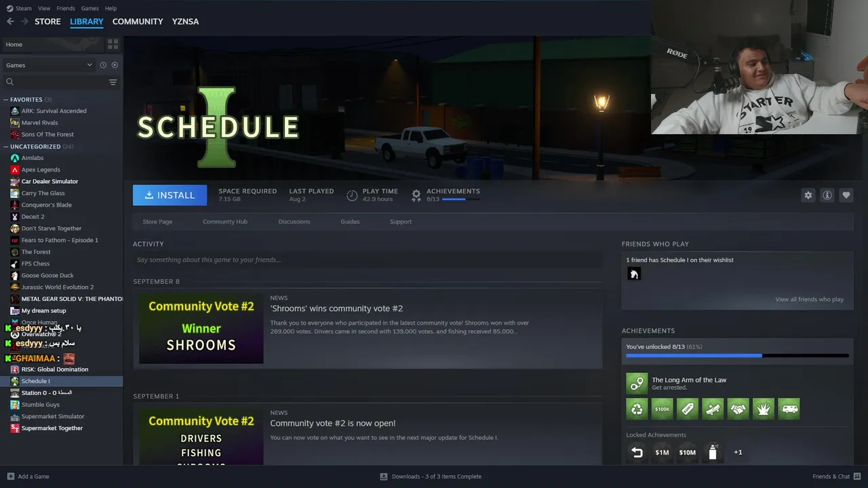Click friend avatar under Friends Who Play
868x488 pixels.
coord(633,274)
